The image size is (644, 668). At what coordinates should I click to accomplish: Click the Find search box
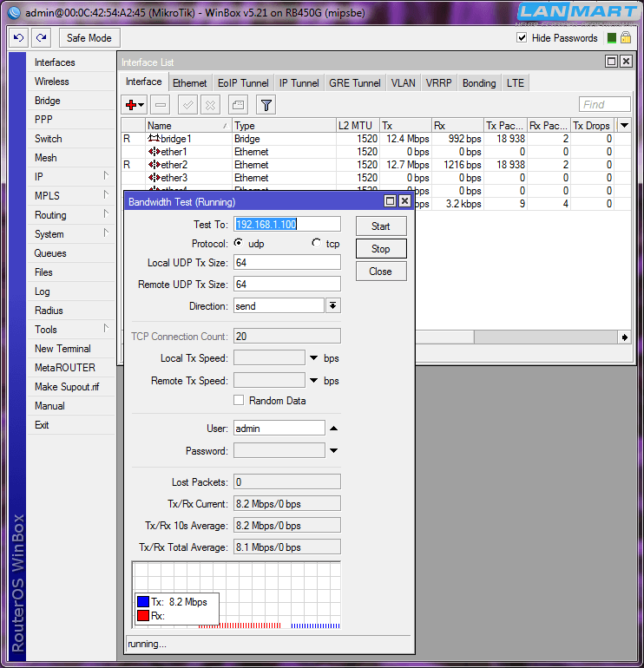point(605,104)
